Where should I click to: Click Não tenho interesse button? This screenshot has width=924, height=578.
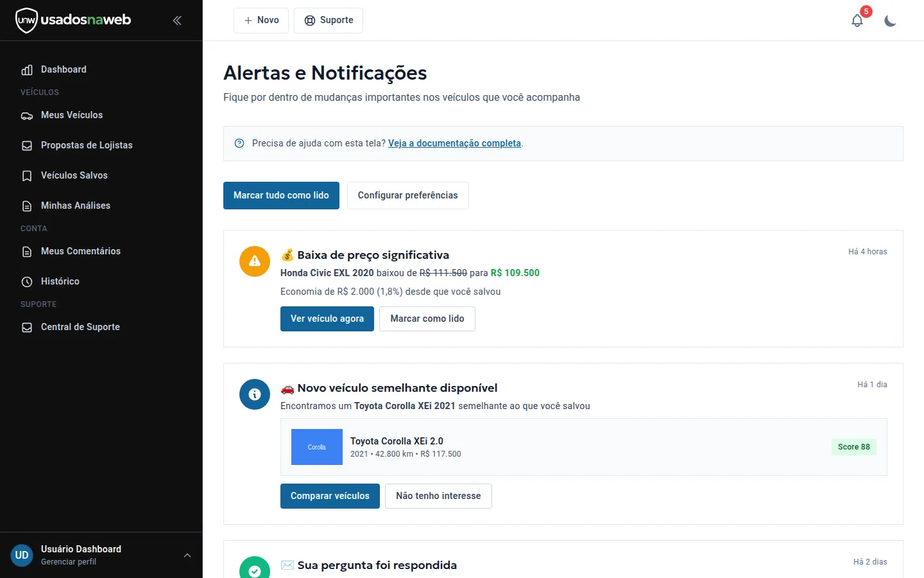click(438, 496)
